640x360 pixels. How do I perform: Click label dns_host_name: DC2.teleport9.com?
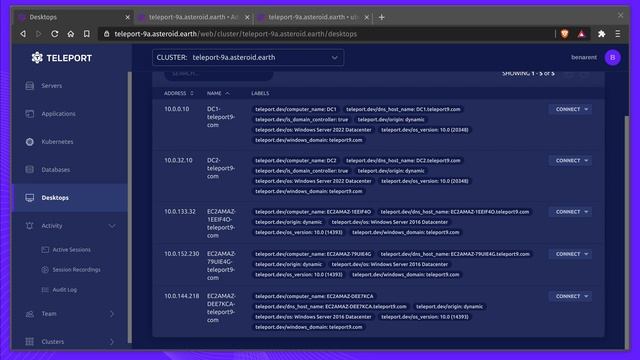tap(403, 161)
